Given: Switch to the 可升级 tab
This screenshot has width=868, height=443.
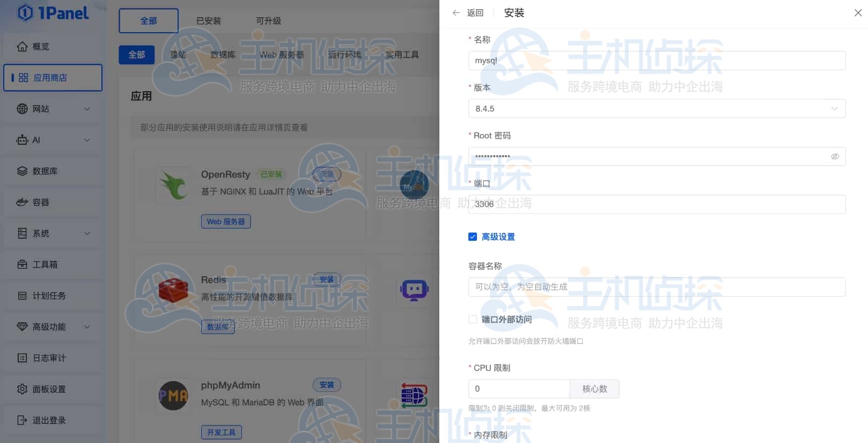Looking at the screenshot, I should pyautogui.click(x=268, y=21).
